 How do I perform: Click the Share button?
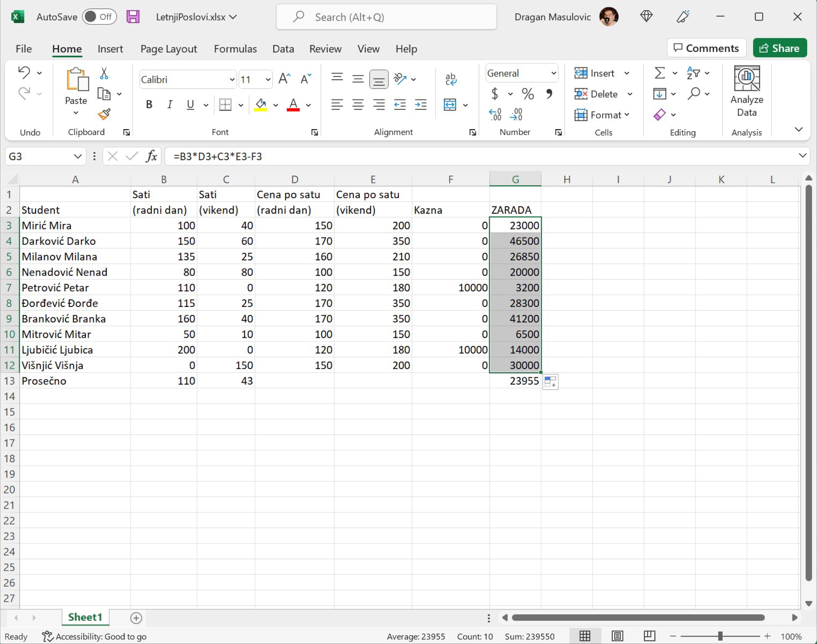click(x=780, y=48)
